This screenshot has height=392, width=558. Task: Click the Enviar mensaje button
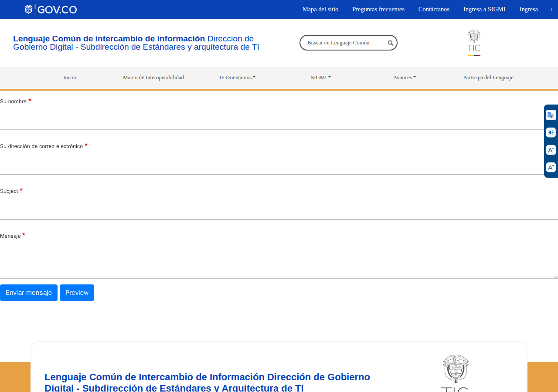(x=29, y=293)
